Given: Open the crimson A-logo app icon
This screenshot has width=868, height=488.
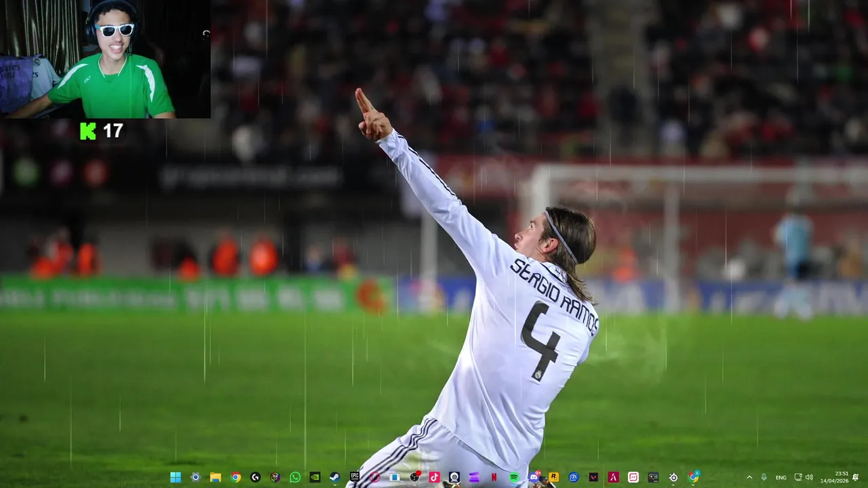Looking at the screenshot, I should point(613,477).
